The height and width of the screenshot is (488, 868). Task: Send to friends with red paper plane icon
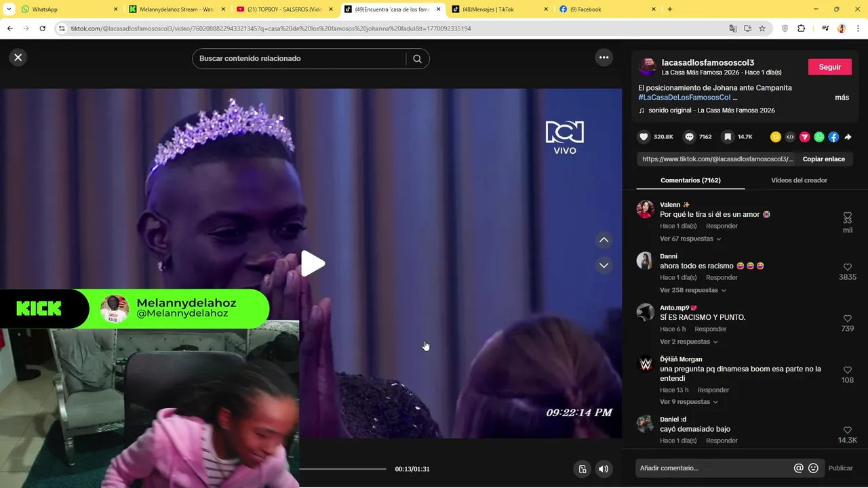[805, 137]
